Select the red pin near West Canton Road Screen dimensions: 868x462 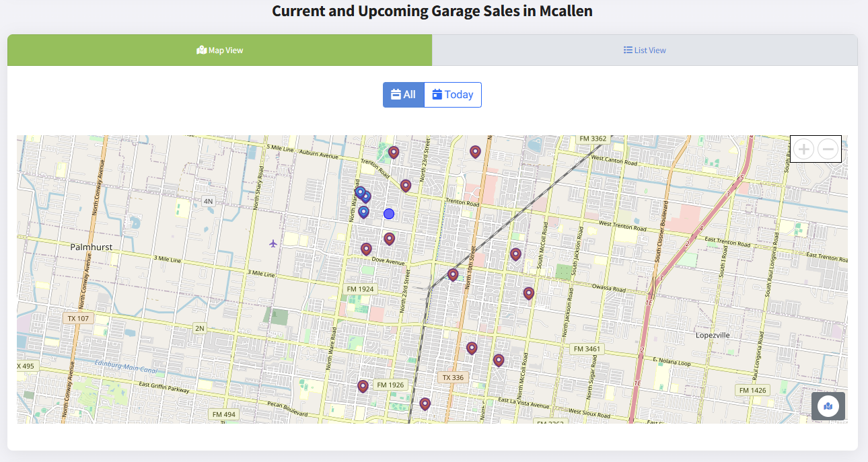click(x=475, y=151)
